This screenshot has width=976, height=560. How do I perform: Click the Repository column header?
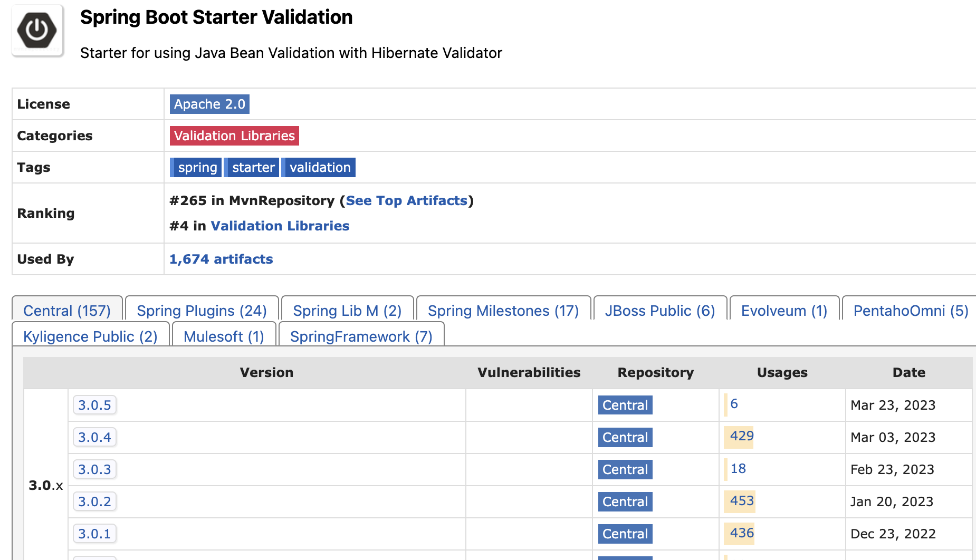[x=655, y=372]
